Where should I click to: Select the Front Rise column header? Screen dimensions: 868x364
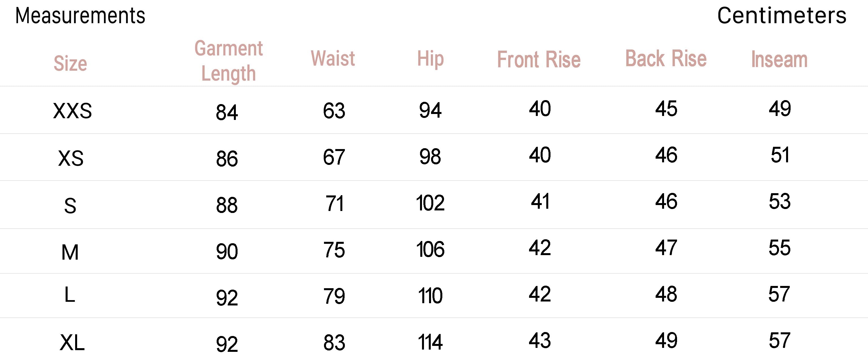(539, 60)
